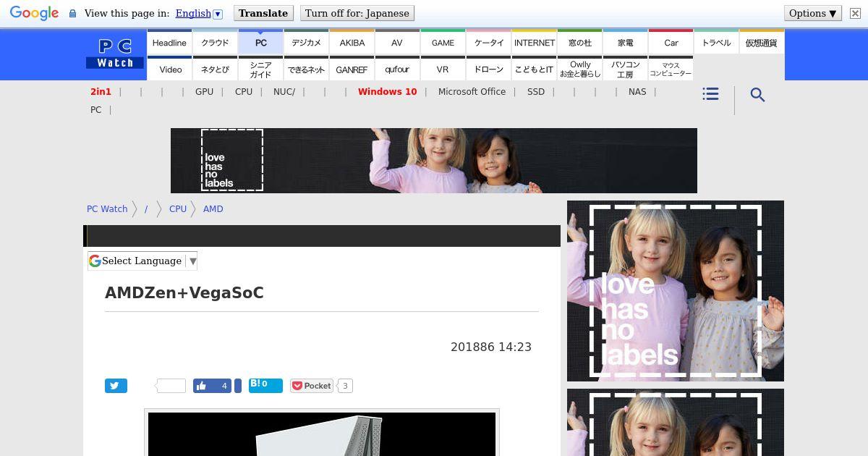Click the CPU breadcrumb link
The width and height of the screenshot is (868, 456).
pos(178,209)
